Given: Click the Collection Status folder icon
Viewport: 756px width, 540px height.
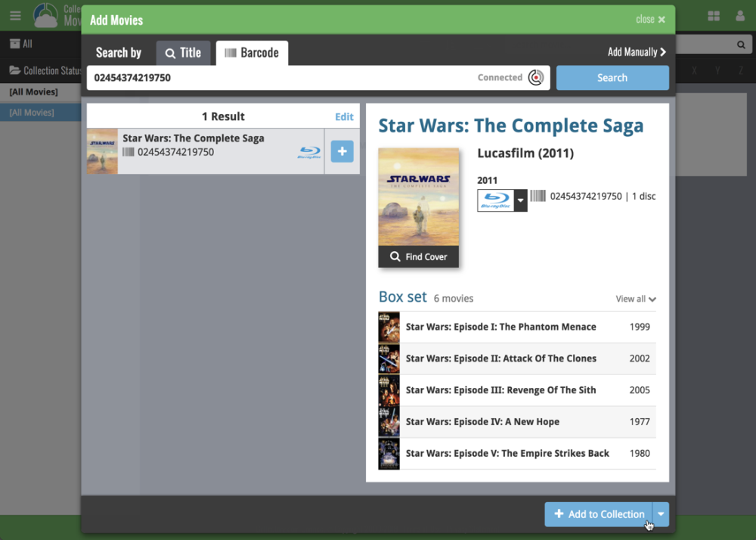Looking at the screenshot, I should pos(15,70).
